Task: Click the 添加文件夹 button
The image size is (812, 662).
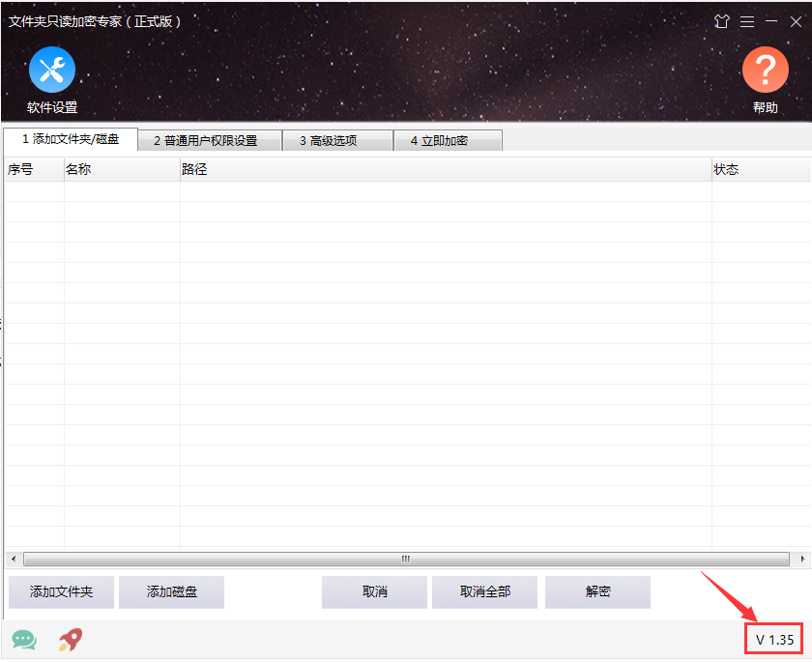Action: (61, 591)
